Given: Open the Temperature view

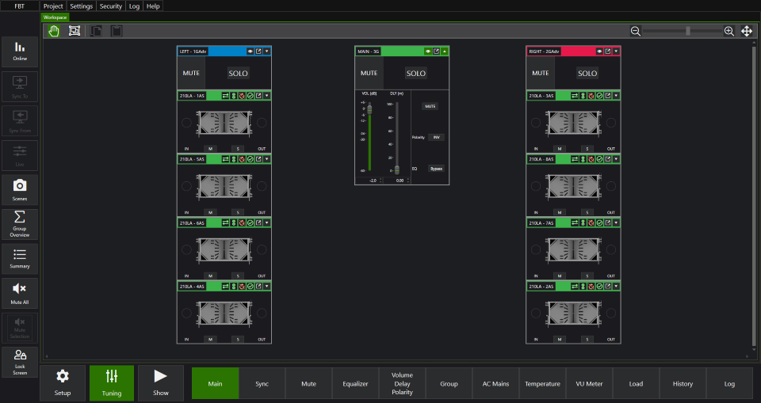Looking at the screenshot, I should 542,384.
